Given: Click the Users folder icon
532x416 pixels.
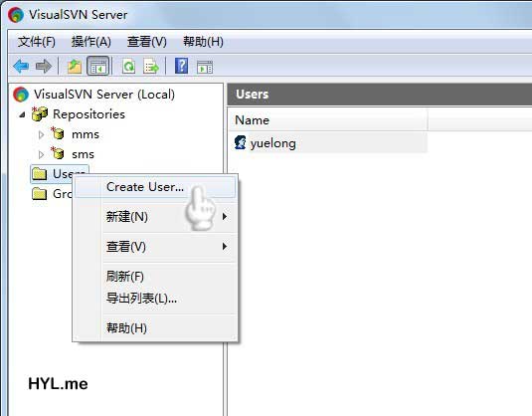Looking at the screenshot, I should [x=40, y=174].
